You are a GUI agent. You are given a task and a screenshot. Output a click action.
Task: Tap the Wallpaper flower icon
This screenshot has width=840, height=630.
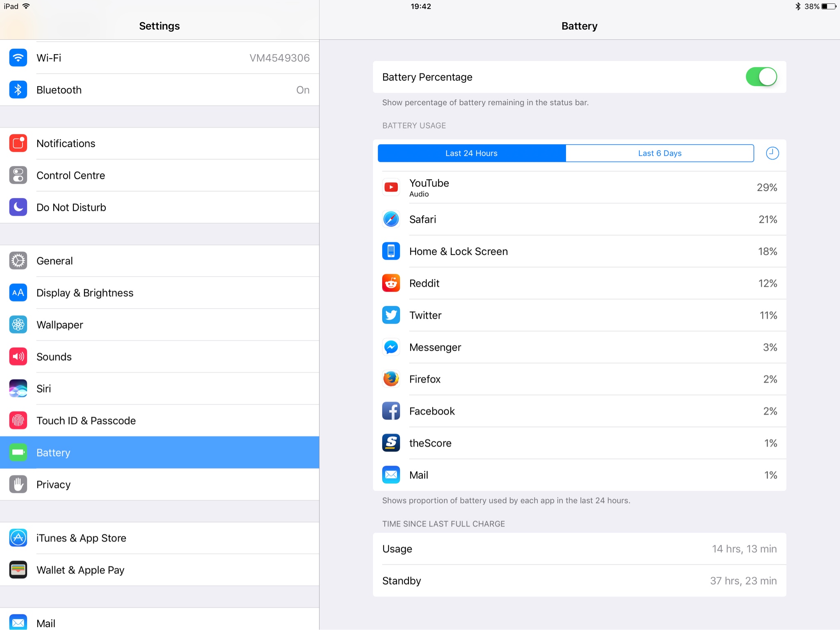pyautogui.click(x=18, y=325)
